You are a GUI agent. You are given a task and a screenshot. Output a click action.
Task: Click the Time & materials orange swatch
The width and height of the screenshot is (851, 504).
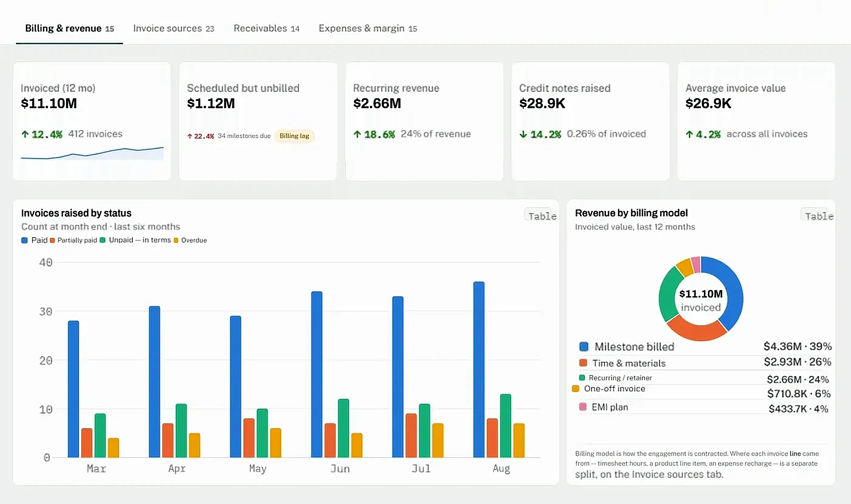584,363
